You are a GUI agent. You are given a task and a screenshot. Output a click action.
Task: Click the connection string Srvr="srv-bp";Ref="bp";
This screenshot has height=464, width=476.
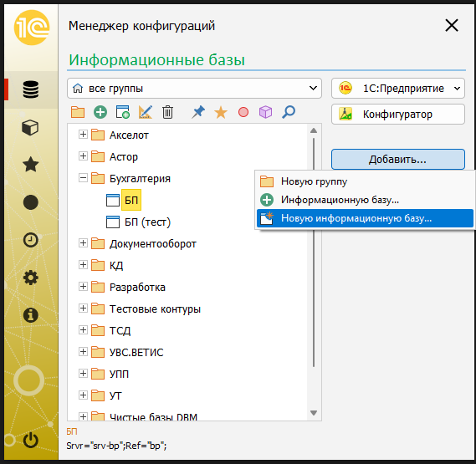point(116,446)
